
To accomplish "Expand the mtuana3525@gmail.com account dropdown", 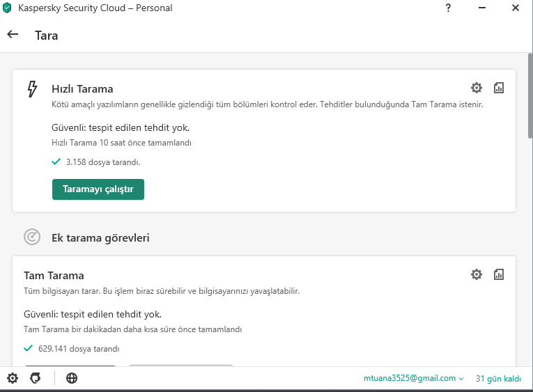I will [x=413, y=378].
